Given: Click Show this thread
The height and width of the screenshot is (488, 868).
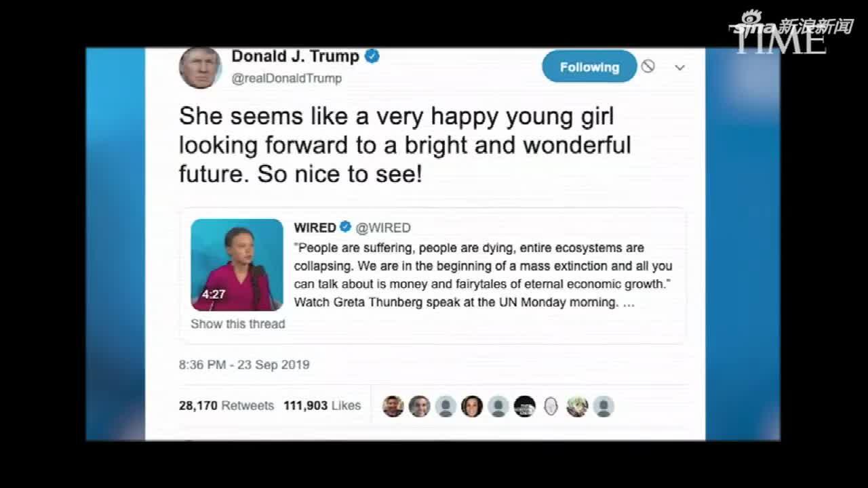Looking at the screenshot, I should (x=237, y=324).
